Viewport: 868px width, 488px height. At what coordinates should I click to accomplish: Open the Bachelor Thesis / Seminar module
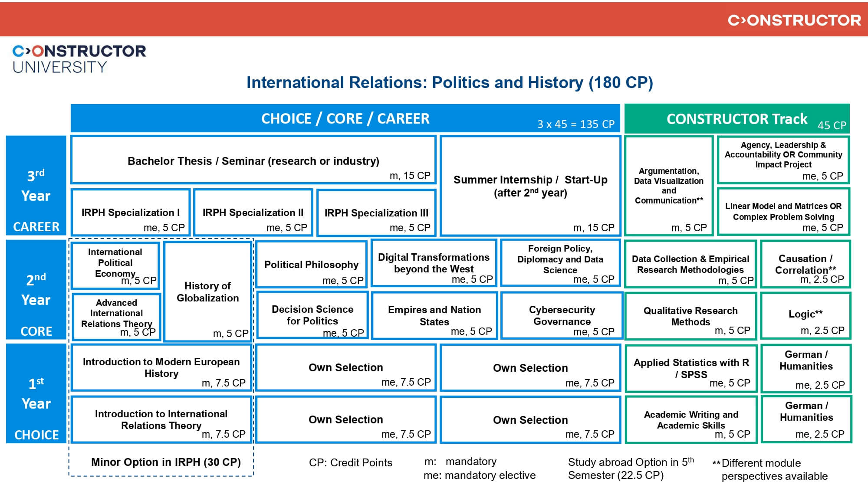pos(252,160)
